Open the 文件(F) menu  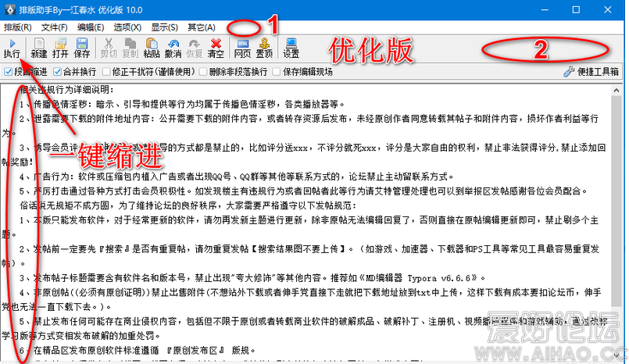coord(54,27)
